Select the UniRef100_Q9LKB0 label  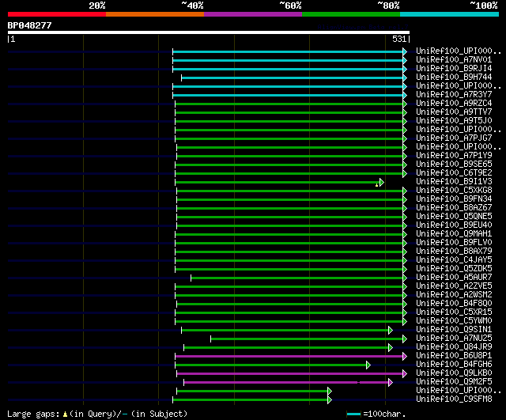(454, 373)
